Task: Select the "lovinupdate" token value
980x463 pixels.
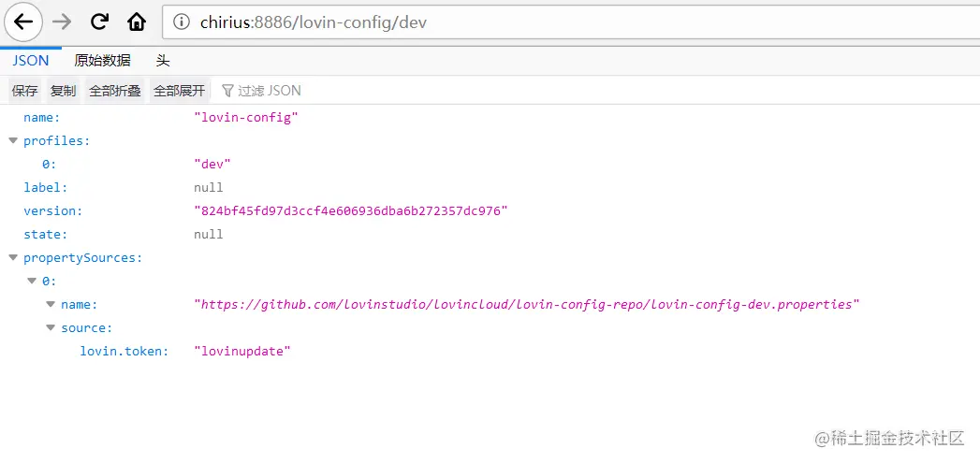Action: coord(242,351)
